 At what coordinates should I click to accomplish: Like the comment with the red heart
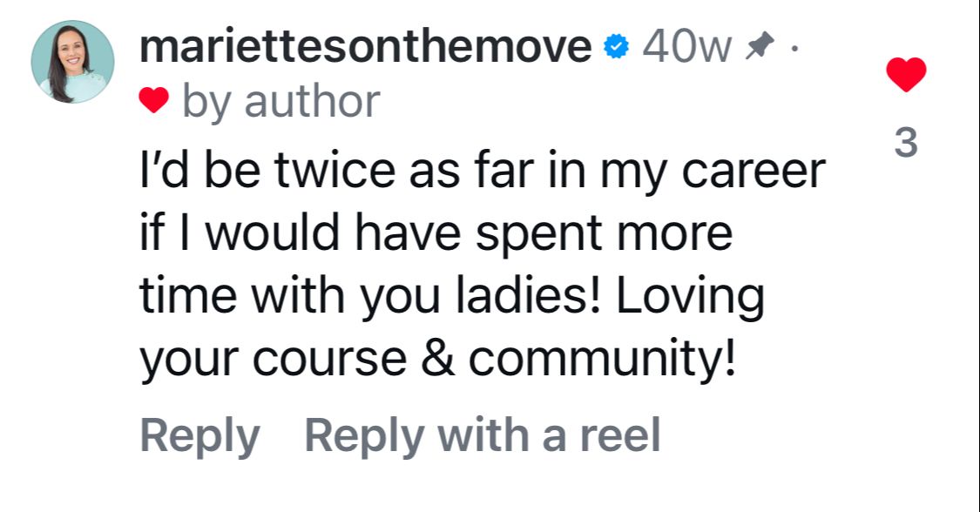pos(906,75)
